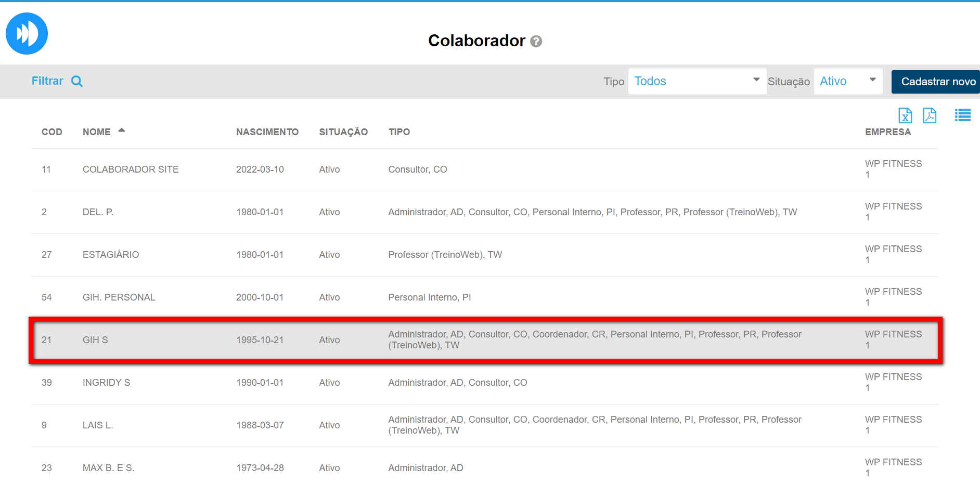Open the Tipo dropdown showing Todos
The height and width of the screenshot is (483, 980).
coord(697,81)
